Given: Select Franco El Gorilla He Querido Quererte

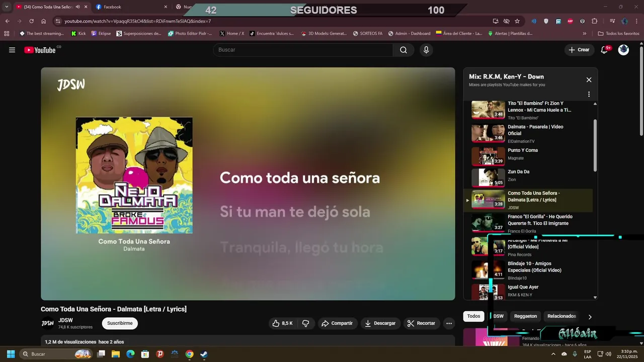Looking at the screenshot, I should (x=527, y=224).
